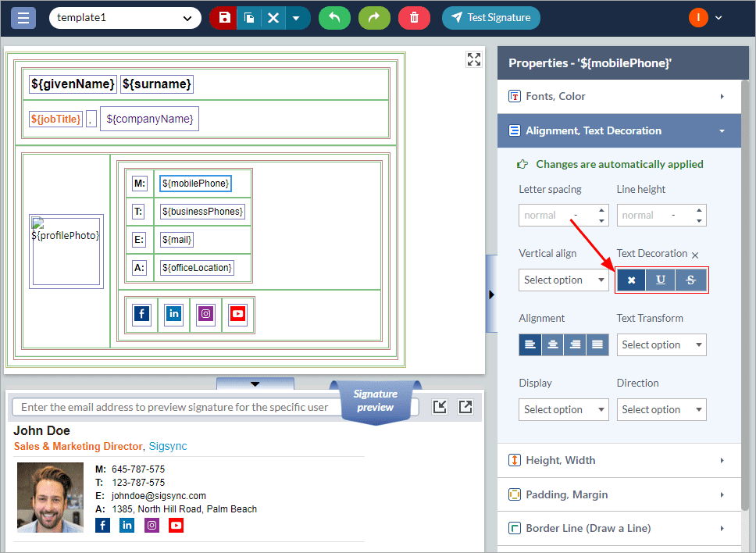Open the Vertical align dropdown
The width and height of the screenshot is (756, 553).
tap(563, 280)
